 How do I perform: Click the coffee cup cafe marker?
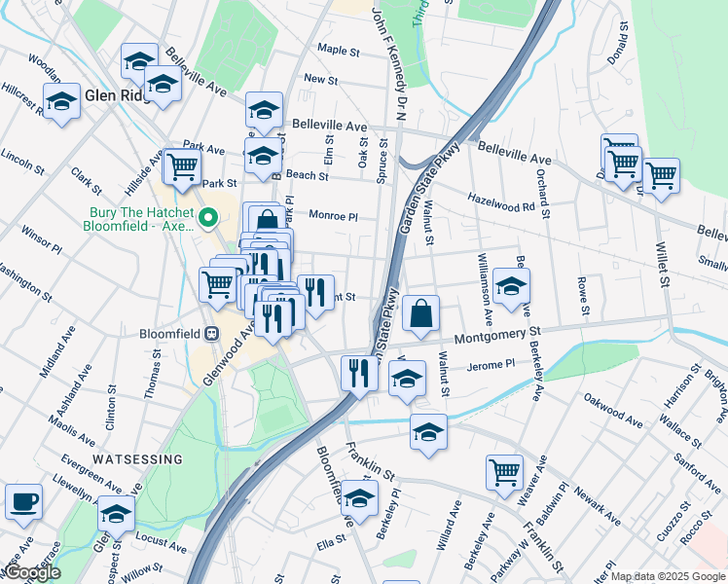click(x=23, y=505)
